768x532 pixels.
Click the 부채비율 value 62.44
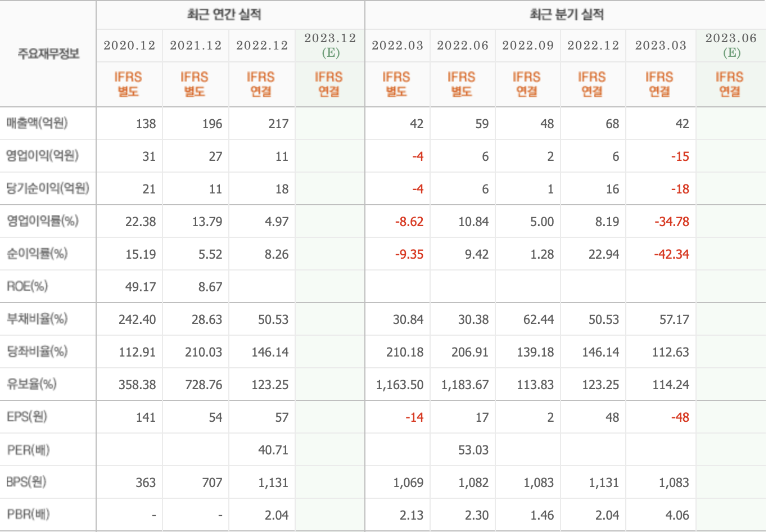[x=539, y=319]
